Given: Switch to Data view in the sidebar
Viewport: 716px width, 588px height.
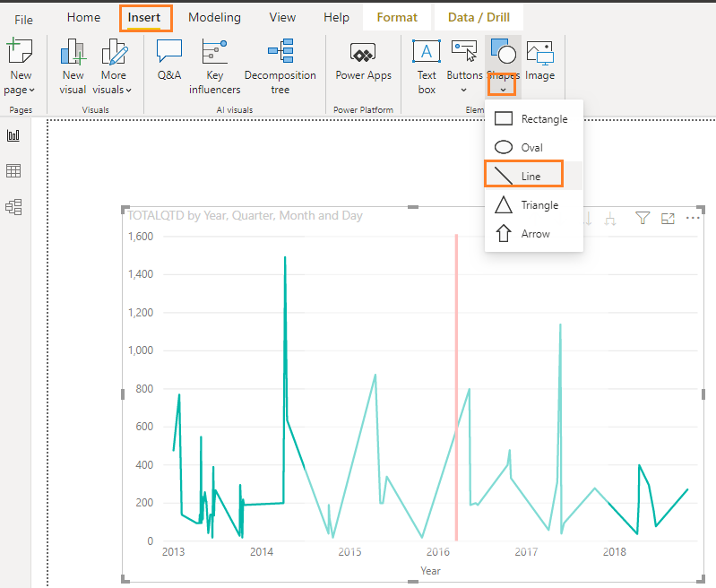Looking at the screenshot, I should tap(13, 171).
